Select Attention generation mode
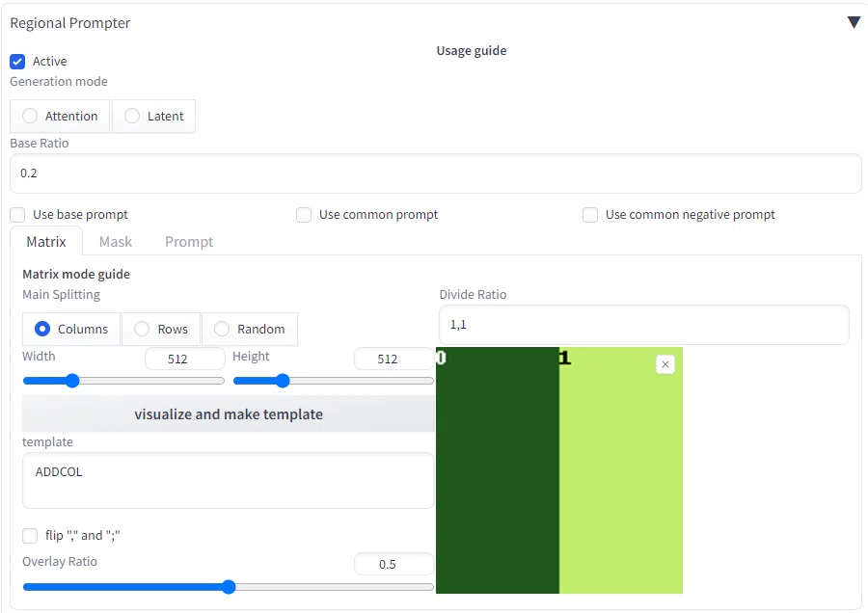 (60, 117)
